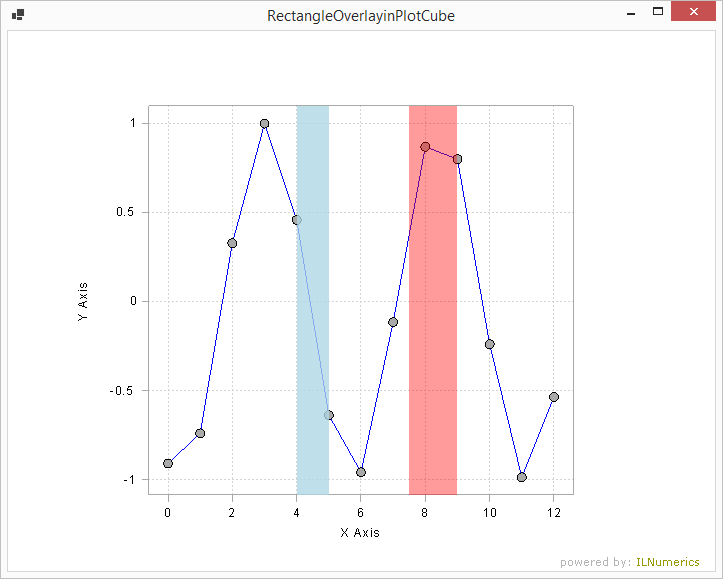Minimize the RectangleOverlayinPlotCube window
Viewport: 723px width, 579px height.
(631, 14)
